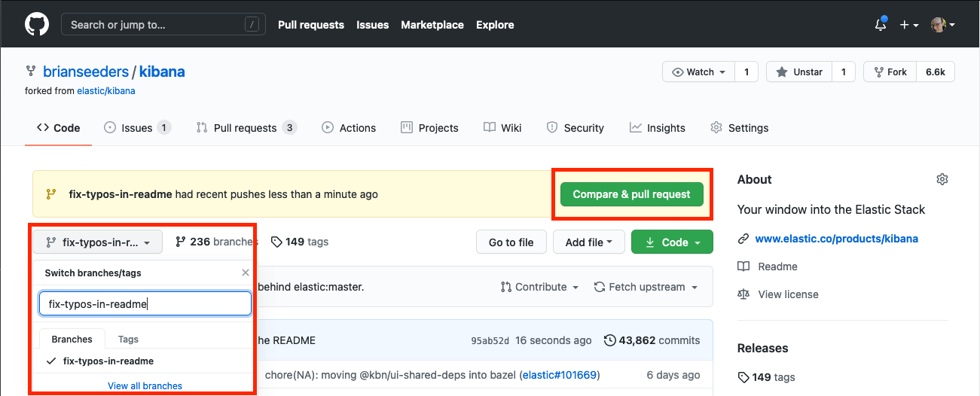This screenshot has height=396, width=980.
Task: Open the repository Settings tab
Action: tap(740, 128)
